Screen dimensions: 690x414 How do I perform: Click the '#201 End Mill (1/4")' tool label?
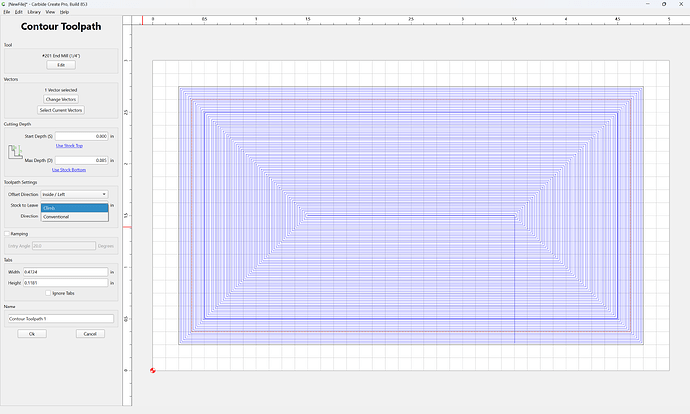coord(61,56)
